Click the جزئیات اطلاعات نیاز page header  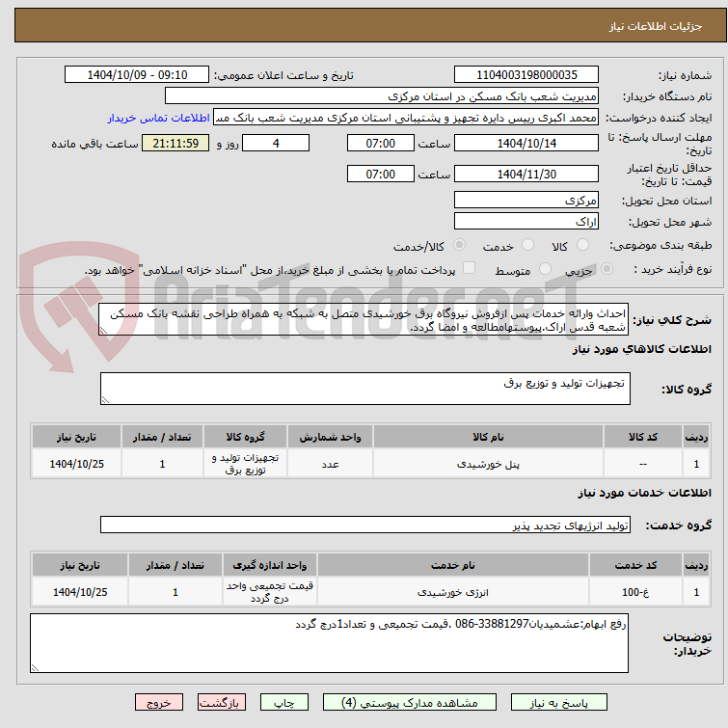pos(370,25)
